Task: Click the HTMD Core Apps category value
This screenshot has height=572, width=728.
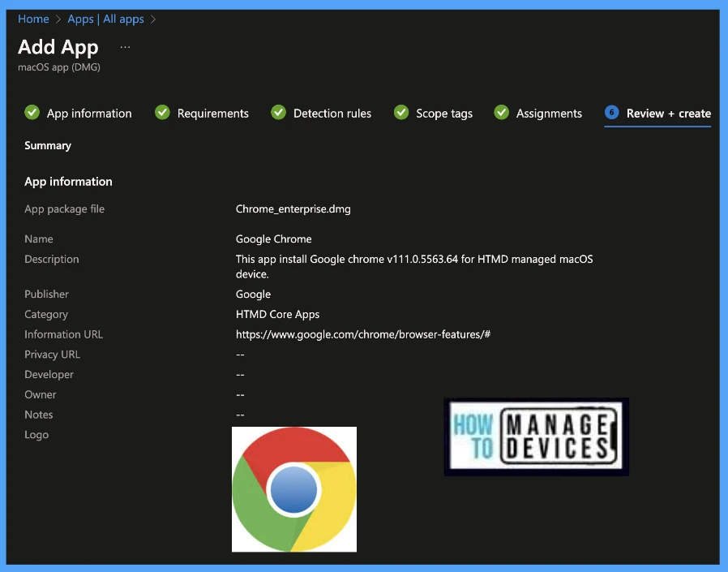Action: (277, 314)
